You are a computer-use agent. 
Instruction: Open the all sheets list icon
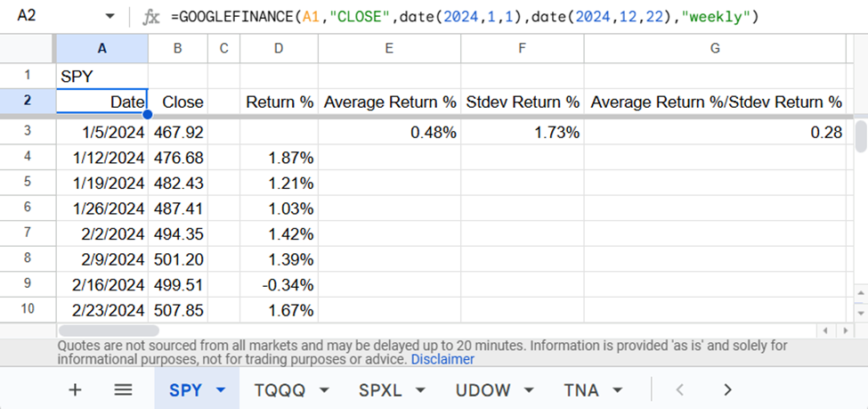(x=123, y=389)
